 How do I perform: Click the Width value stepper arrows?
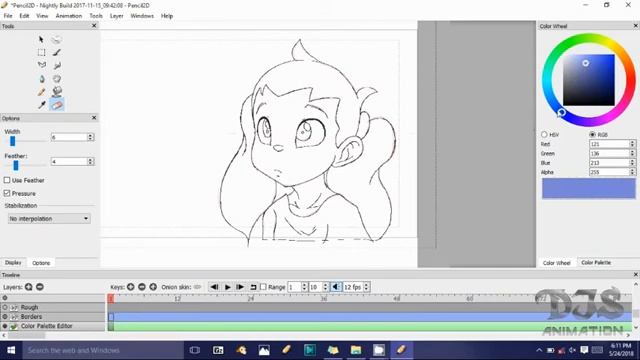pos(91,137)
